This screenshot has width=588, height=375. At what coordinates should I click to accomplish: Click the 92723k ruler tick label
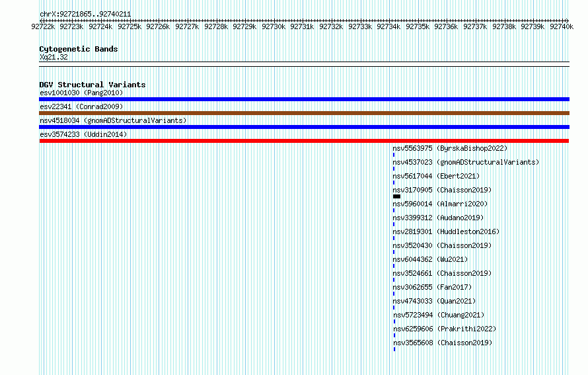coord(71,26)
